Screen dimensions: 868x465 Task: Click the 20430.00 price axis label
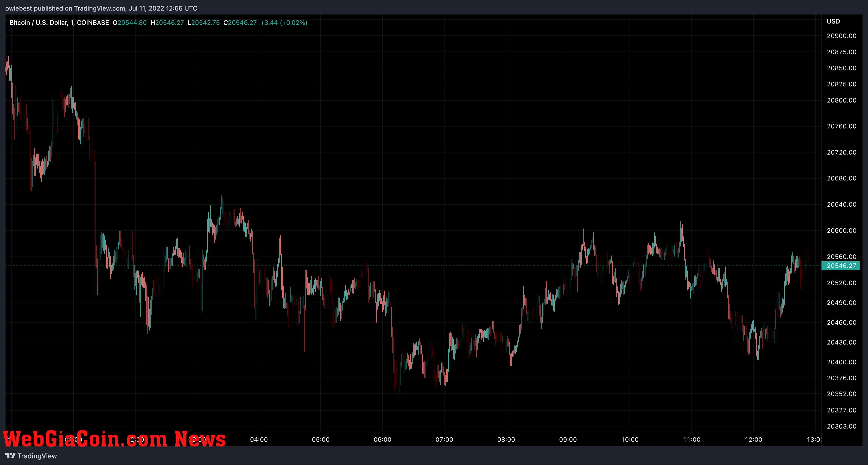coord(841,342)
